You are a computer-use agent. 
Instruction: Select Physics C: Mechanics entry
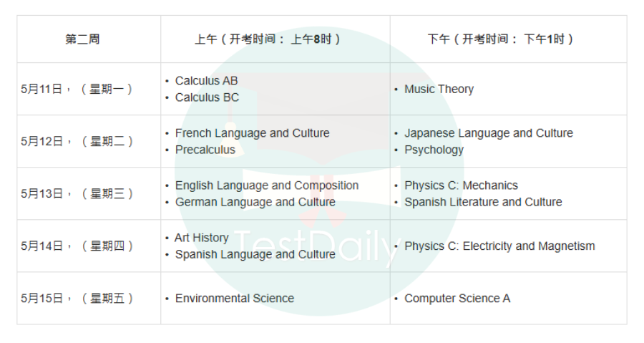click(x=462, y=185)
